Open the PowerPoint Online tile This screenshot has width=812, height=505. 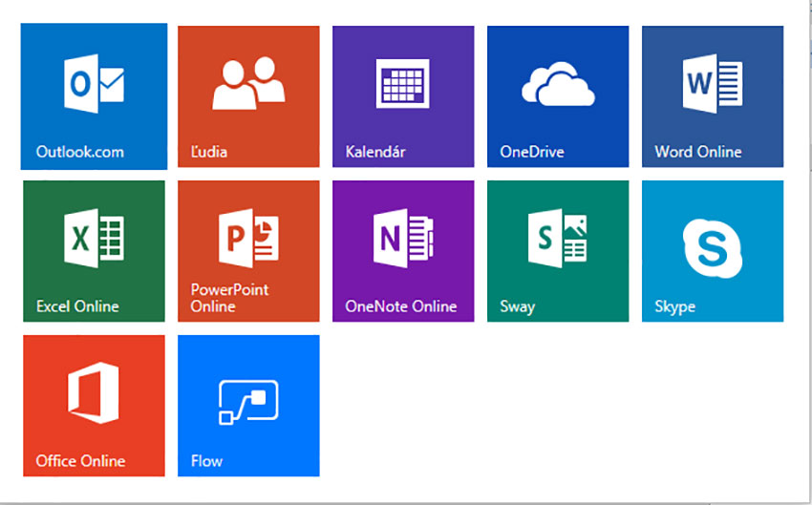248,251
